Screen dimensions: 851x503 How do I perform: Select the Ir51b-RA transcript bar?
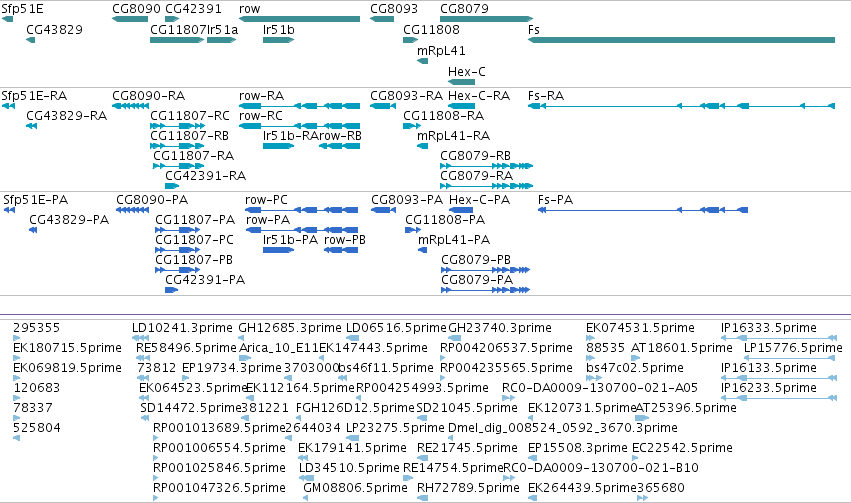point(278,146)
